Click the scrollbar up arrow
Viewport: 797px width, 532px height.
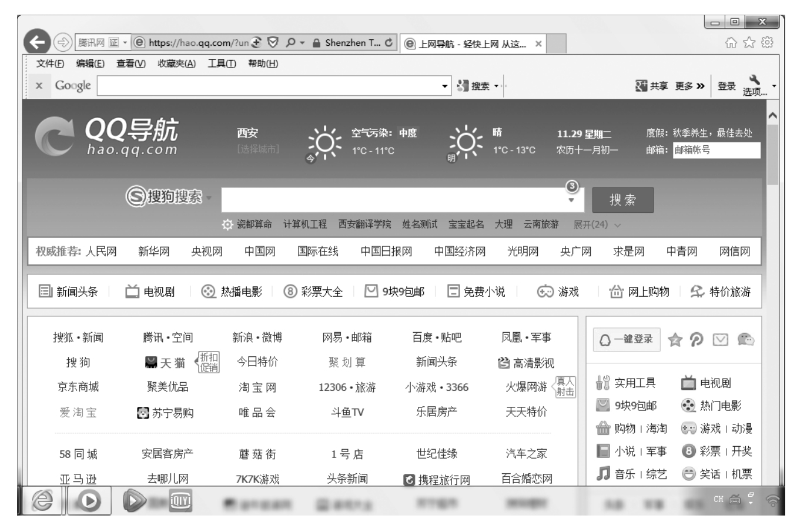(772, 115)
